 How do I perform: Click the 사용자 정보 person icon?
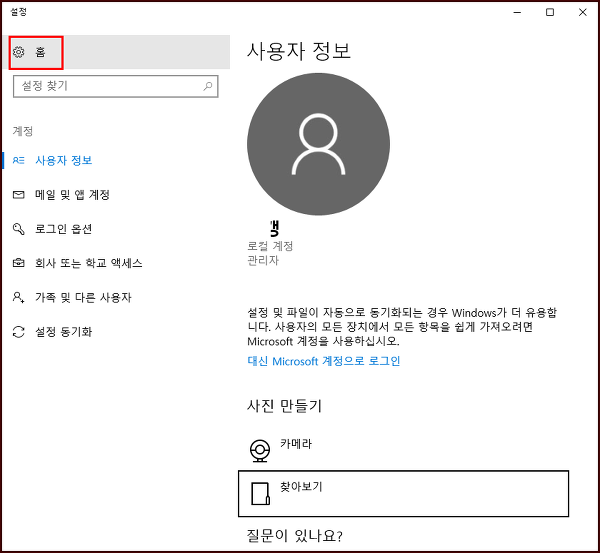pos(18,160)
